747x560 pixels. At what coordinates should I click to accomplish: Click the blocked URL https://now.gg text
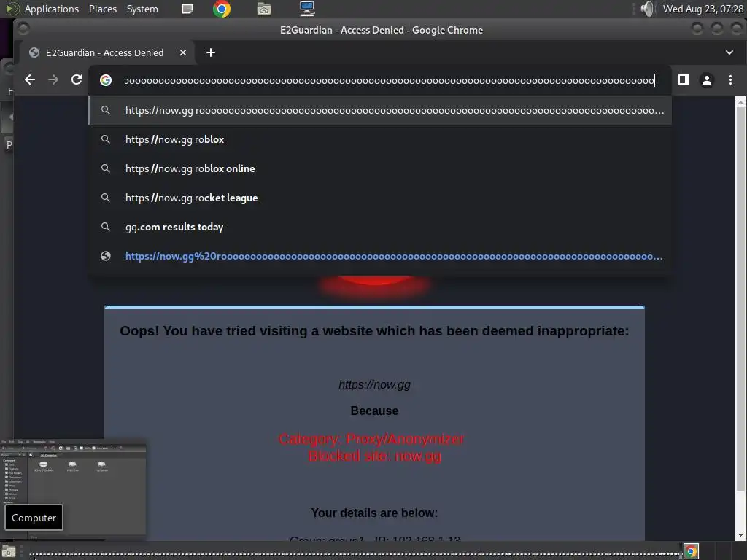tap(374, 384)
